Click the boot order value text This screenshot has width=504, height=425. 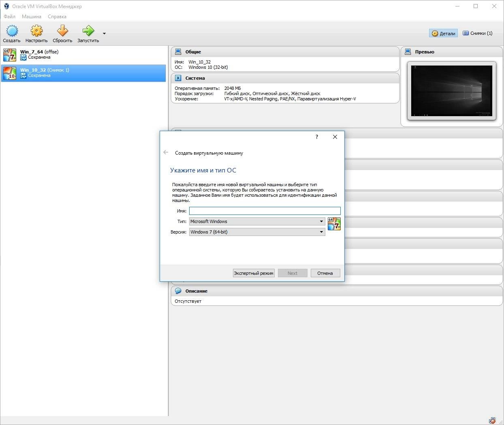[x=272, y=93]
